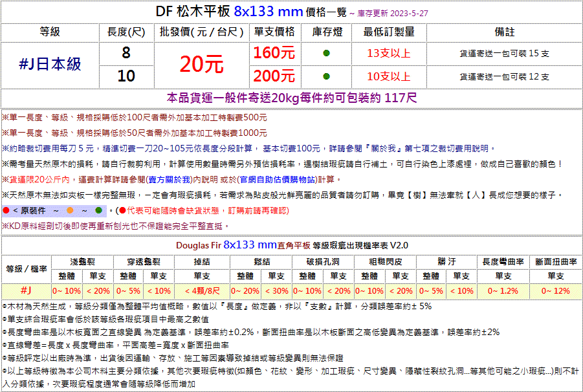The height and width of the screenshot is (392, 583).
Task: Click the '0~ 10%' value under 淺龜裂
Action: [x=67, y=291]
